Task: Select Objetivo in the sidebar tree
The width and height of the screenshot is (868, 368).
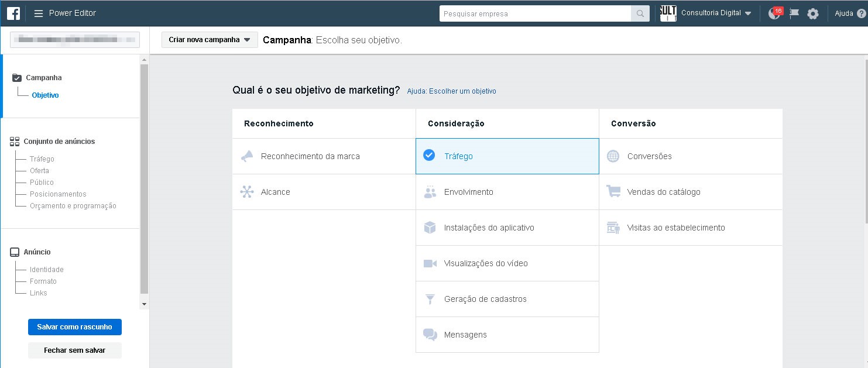Action: (x=45, y=95)
